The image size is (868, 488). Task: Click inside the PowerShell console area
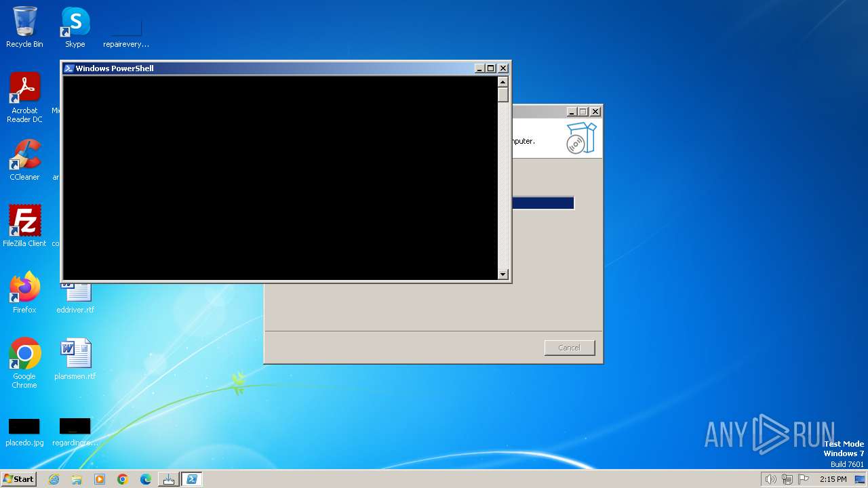tap(280, 178)
